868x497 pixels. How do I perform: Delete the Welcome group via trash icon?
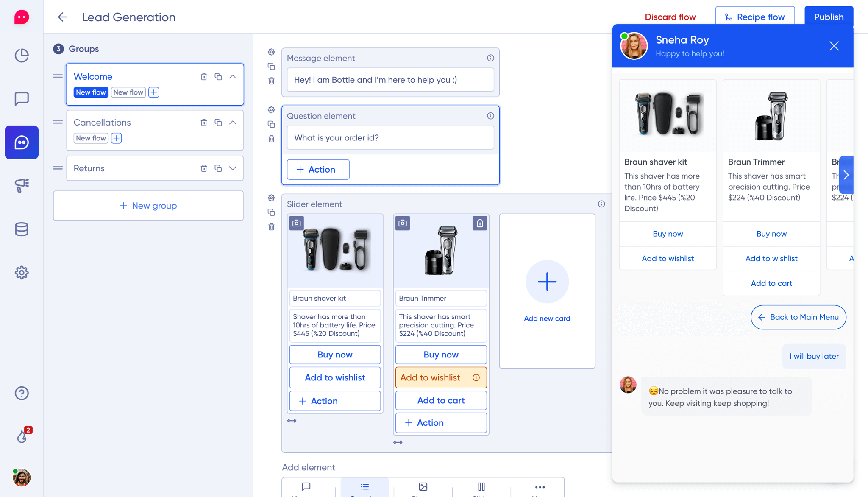(x=204, y=77)
